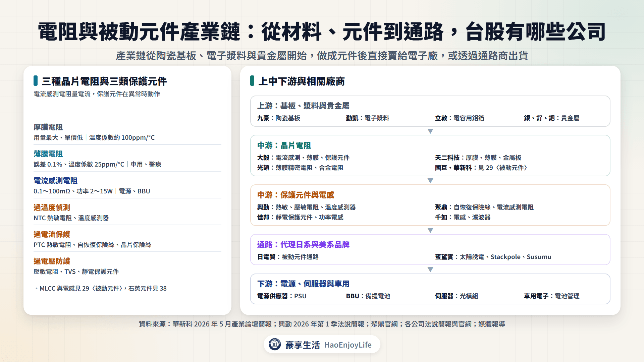Click the 薄膜電阻 heading

pos(48,154)
